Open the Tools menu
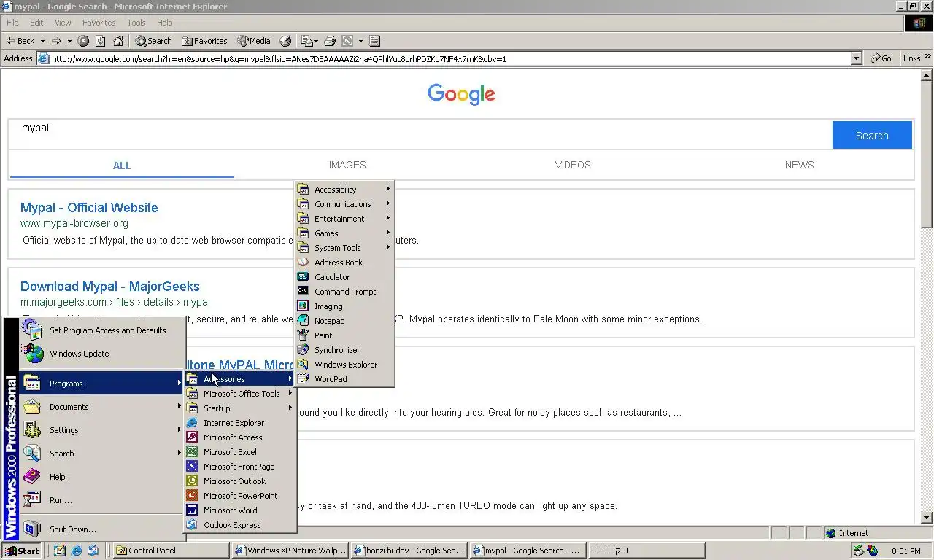 [136, 23]
